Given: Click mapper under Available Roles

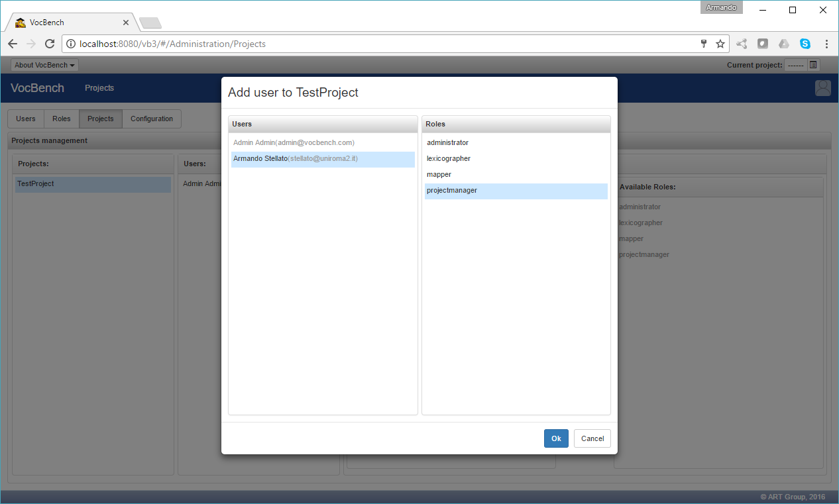Looking at the screenshot, I should pyautogui.click(x=632, y=239).
